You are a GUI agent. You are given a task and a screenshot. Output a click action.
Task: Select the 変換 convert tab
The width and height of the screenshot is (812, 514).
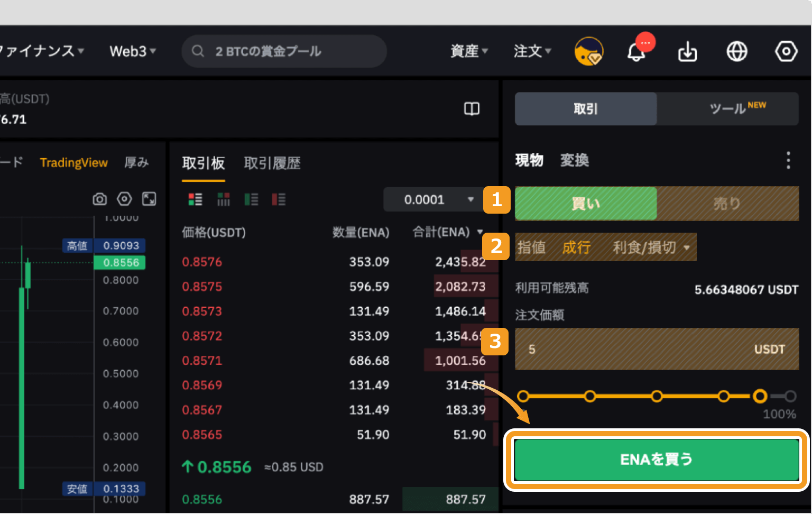(x=575, y=160)
